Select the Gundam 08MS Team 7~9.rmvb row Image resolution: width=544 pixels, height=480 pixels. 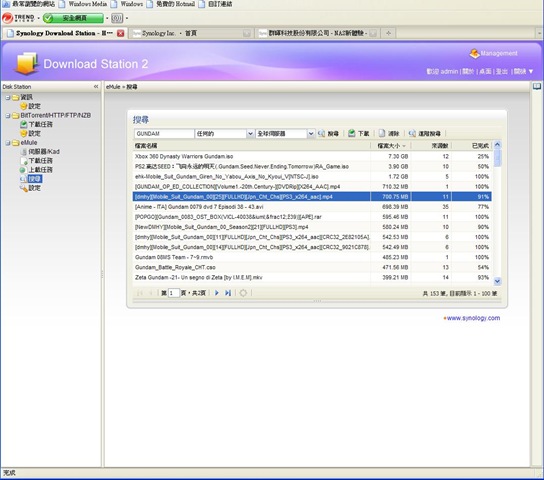coord(312,257)
